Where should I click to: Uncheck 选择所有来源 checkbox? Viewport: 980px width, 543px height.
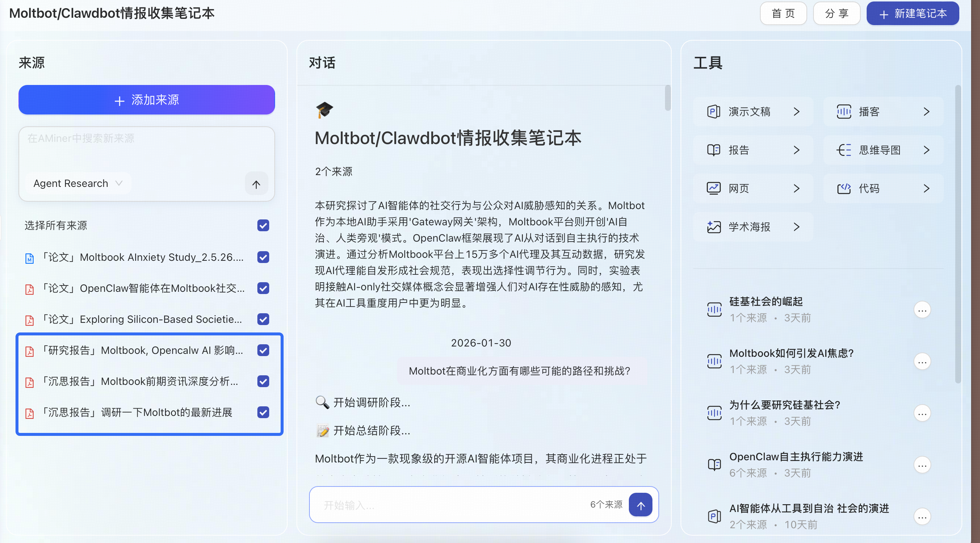pos(263,225)
